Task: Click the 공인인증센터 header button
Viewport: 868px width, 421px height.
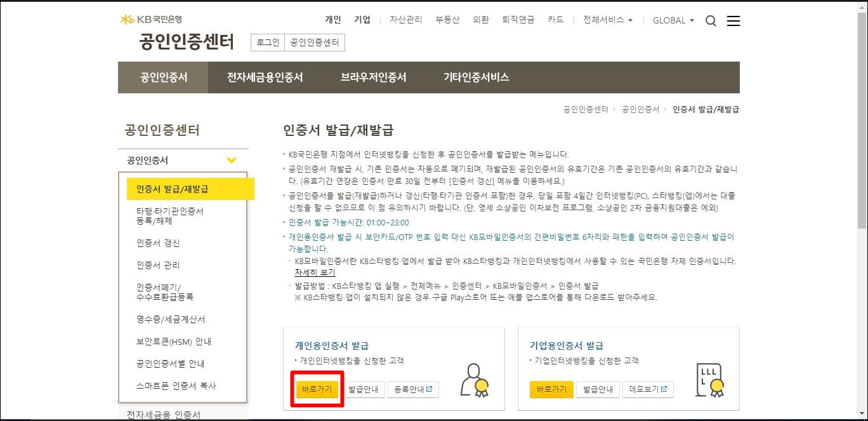Action: [x=315, y=43]
